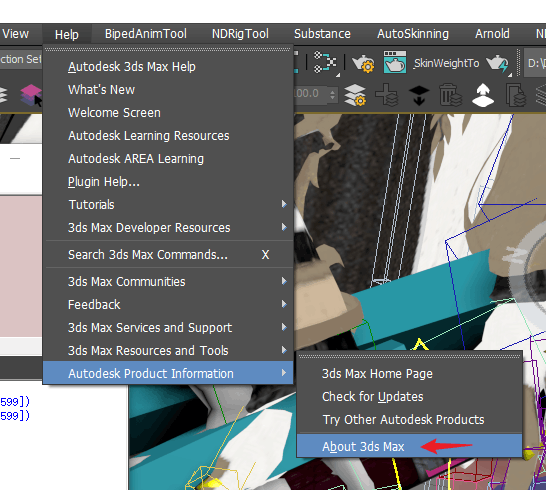The image size is (546, 490).
Task: Open the Arnold menu
Action: click(x=492, y=34)
